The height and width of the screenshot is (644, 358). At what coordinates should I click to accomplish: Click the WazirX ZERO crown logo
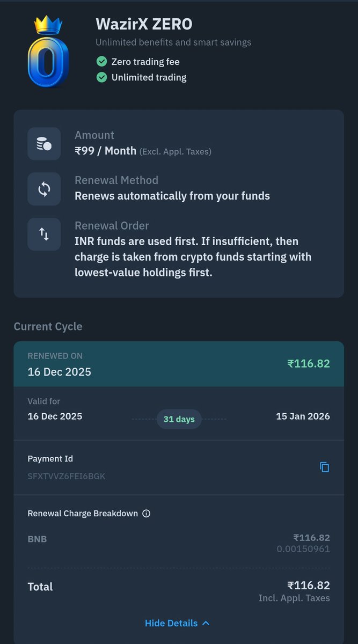48,52
